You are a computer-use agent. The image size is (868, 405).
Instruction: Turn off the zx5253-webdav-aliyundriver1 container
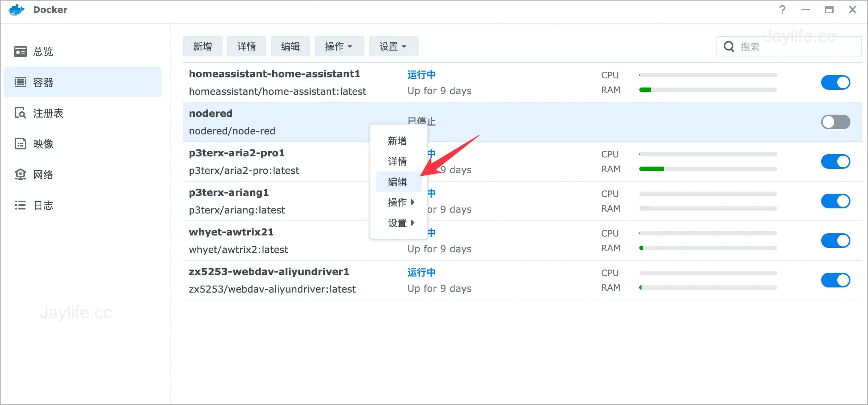[x=835, y=280]
